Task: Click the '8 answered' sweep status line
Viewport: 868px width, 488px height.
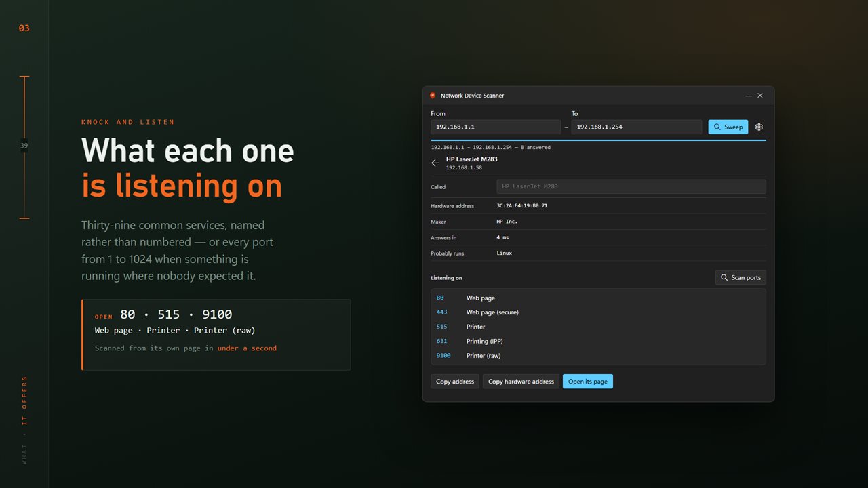Action: click(490, 147)
